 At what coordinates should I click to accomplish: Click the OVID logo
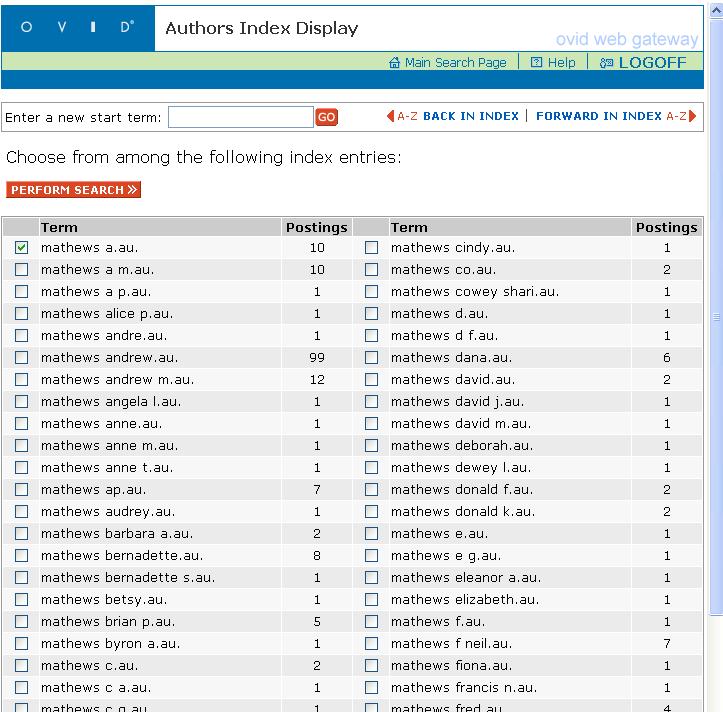pos(77,27)
